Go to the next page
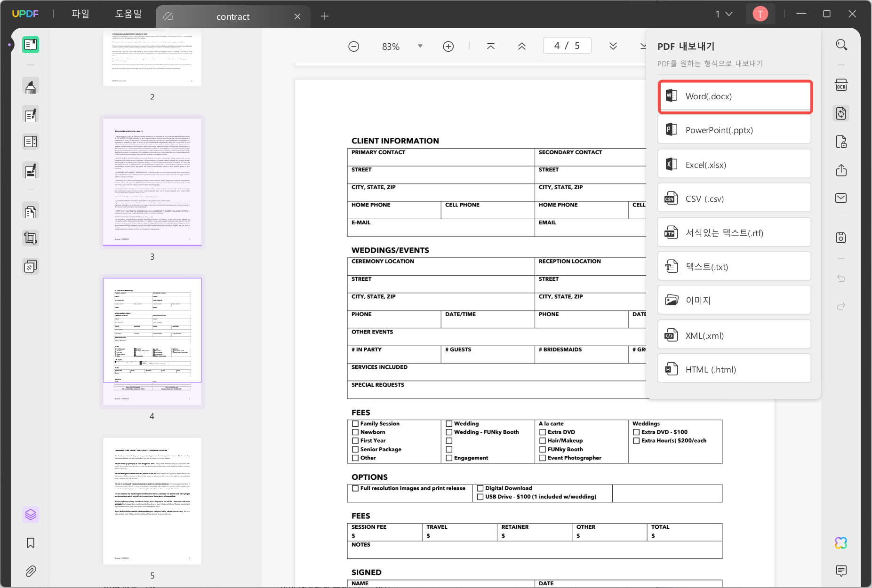Viewport: 872px width, 588px height. [x=613, y=46]
